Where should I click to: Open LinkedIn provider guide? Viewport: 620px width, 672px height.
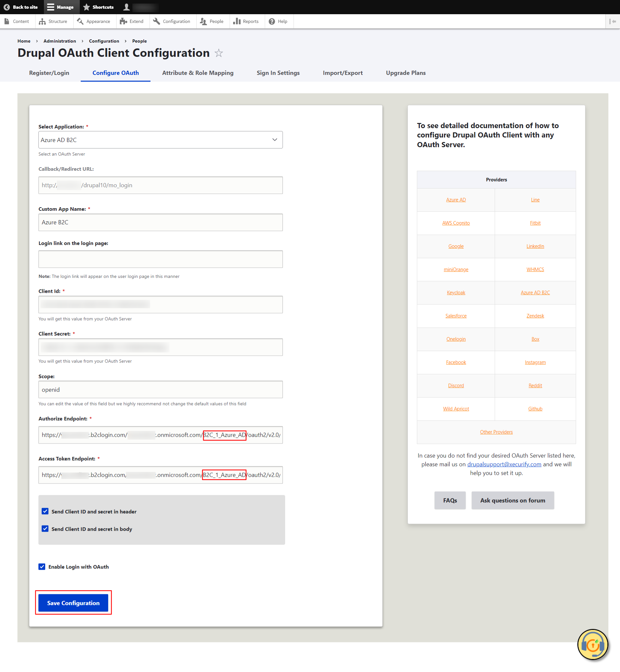[535, 246]
